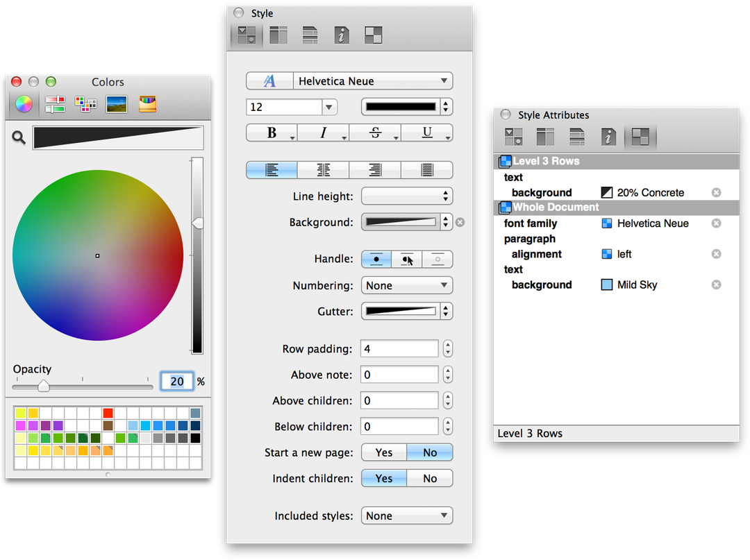Set Indent children to No
The height and width of the screenshot is (560, 750).
pos(430,478)
